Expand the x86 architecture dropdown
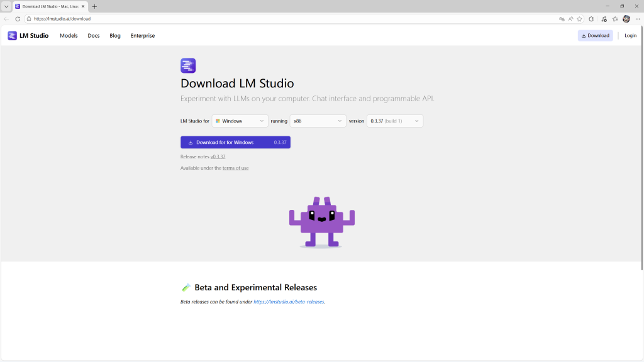Screen dimensions: 644x362 tap(318, 121)
